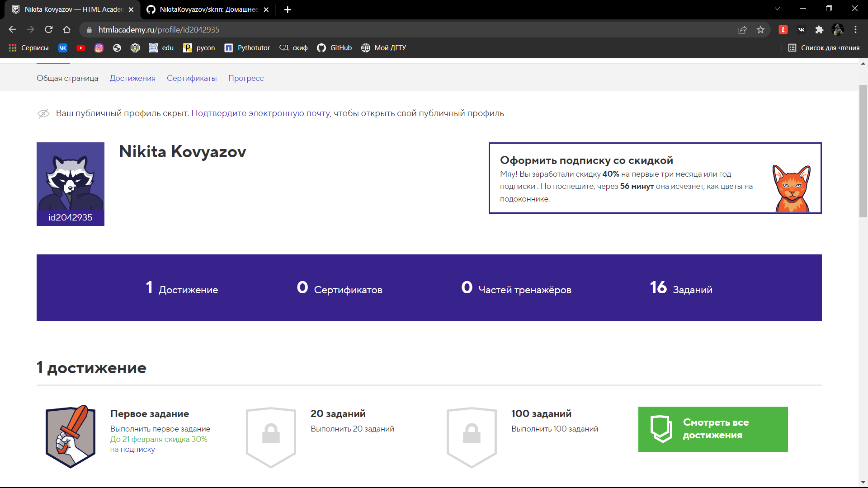Viewport: 868px width, 488px height.
Task: Open the Мой ДГТУ bookmark
Action: pos(384,48)
